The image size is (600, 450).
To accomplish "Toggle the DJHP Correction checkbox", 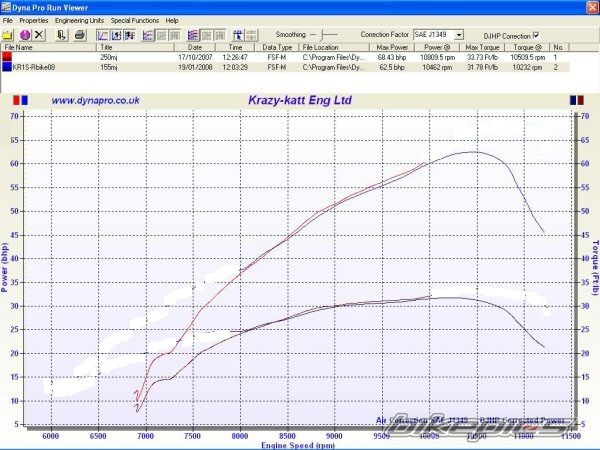I will click(x=535, y=34).
